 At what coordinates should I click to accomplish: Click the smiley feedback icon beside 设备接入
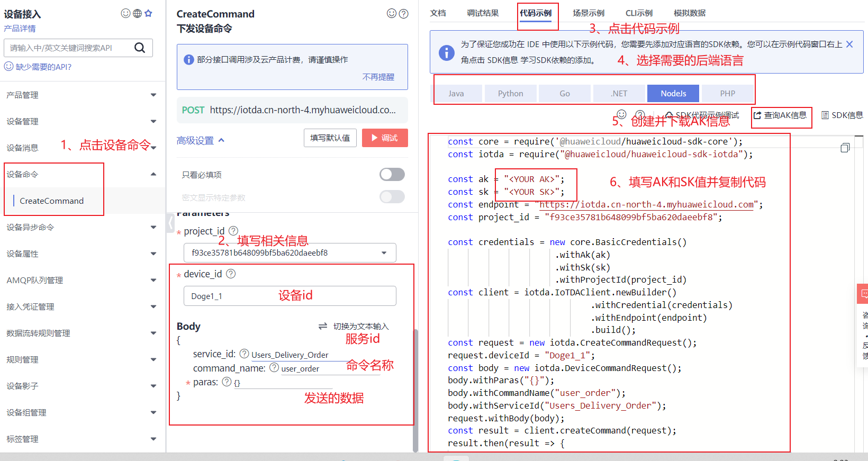pos(125,13)
